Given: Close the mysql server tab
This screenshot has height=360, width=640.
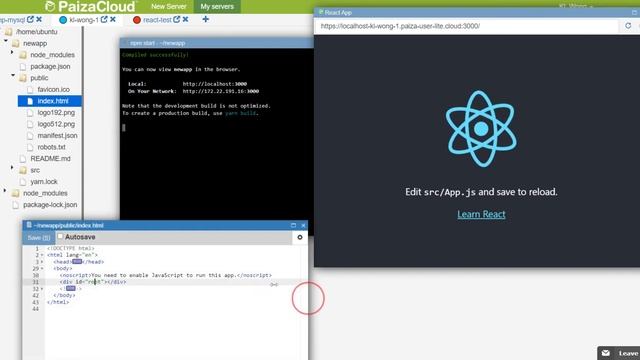Looking at the screenshot, I should (x=39, y=19).
